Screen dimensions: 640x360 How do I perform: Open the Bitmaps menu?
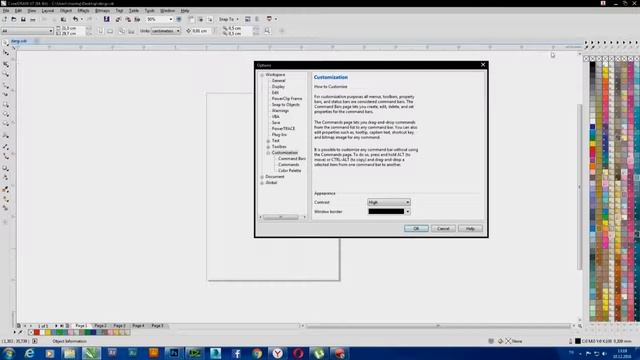tap(102, 11)
